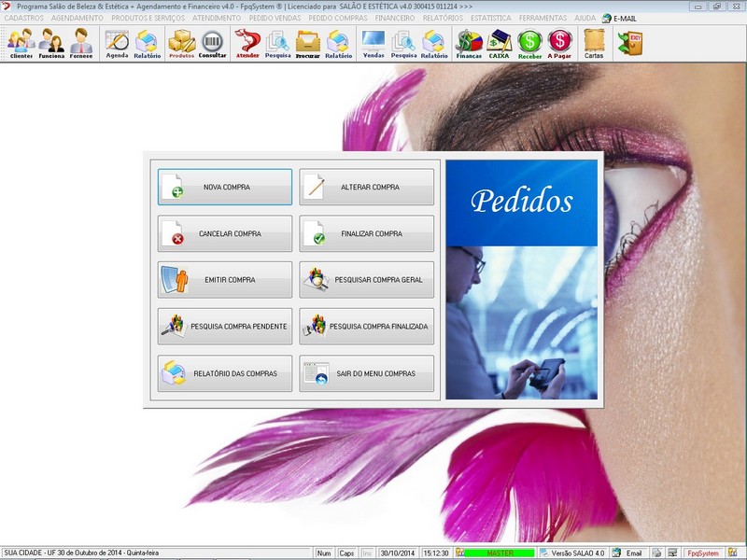The height and width of the screenshot is (560, 747).
Task: Open the RELATÓRIOS menu
Action: coord(443,18)
